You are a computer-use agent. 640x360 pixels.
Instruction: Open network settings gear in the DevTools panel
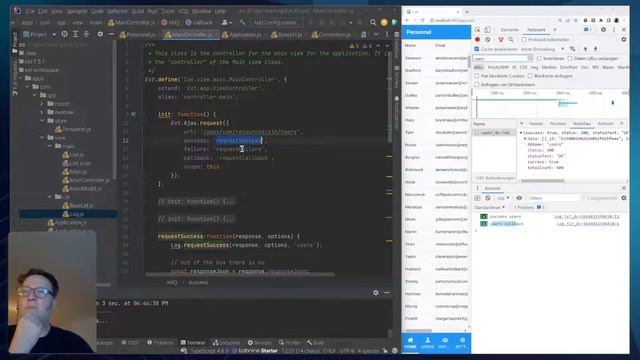623,40
